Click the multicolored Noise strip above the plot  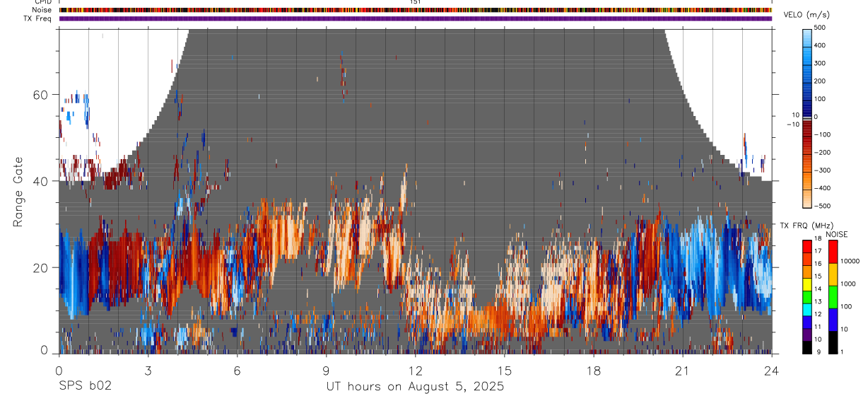click(x=416, y=10)
